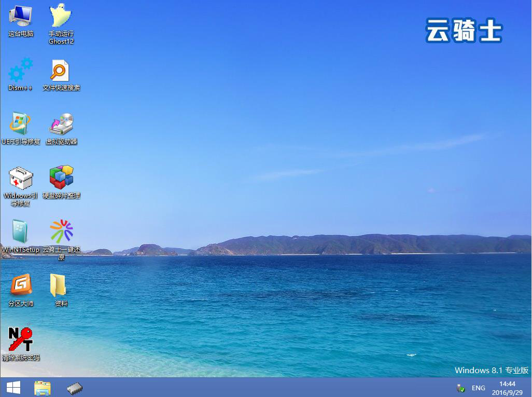532x397 pixels.
Task: Switch input language via ENG indicator
Action: click(x=479, y=388)
